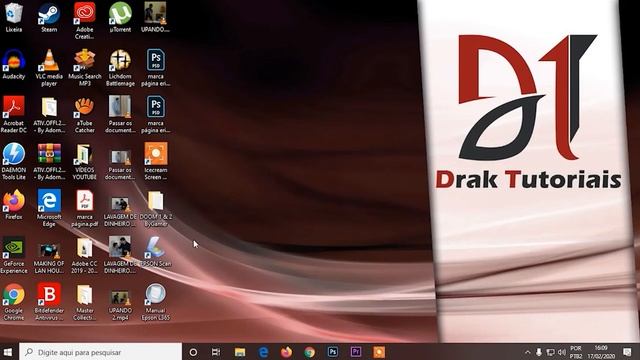Open the clock showing 17/02/2020

coord(601,352)
